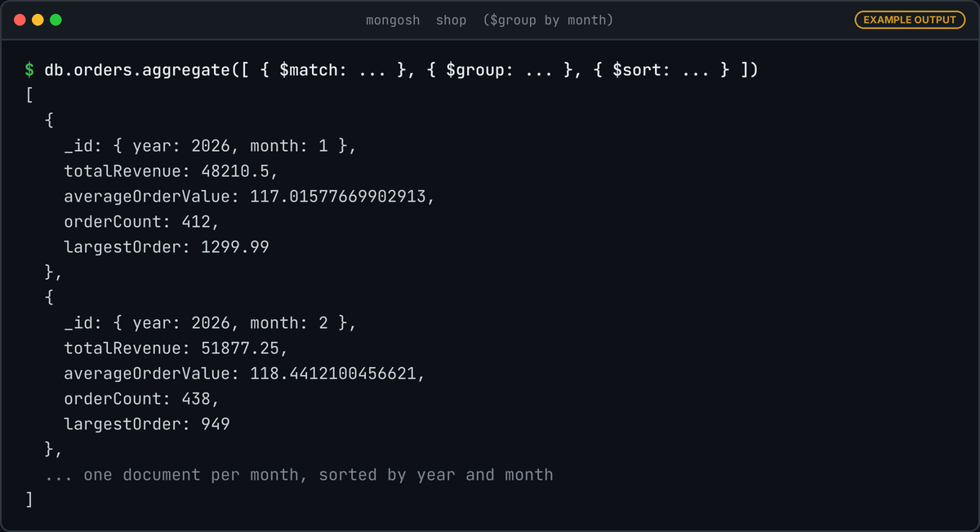
Task: Click 'averageOrderValue: 117.01577669902913' line
Action: [x=250, y=197]
